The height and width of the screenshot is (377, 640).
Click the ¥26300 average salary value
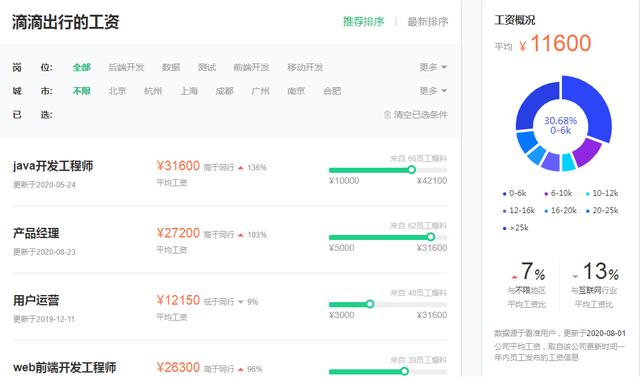178,367
